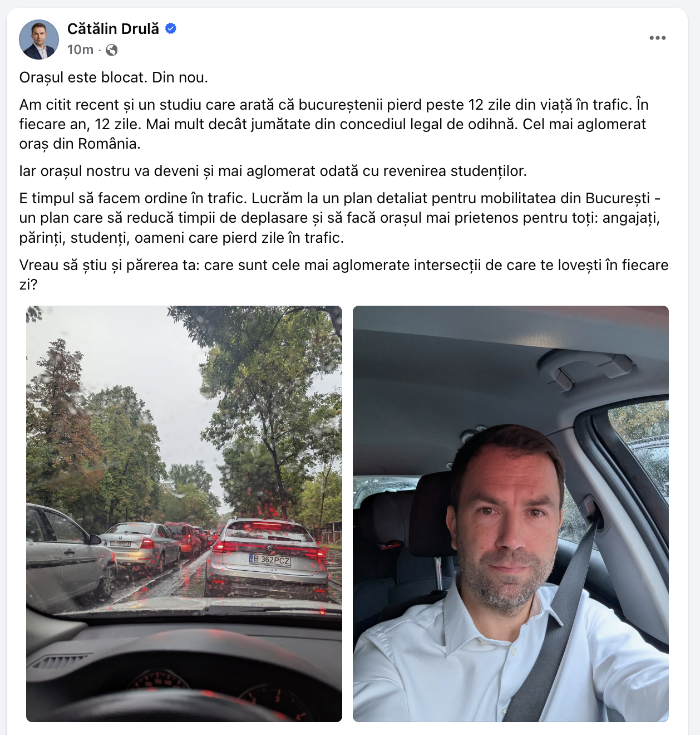Open the traffic jam photo
This screenshot has height=735, width=700.
184,514
